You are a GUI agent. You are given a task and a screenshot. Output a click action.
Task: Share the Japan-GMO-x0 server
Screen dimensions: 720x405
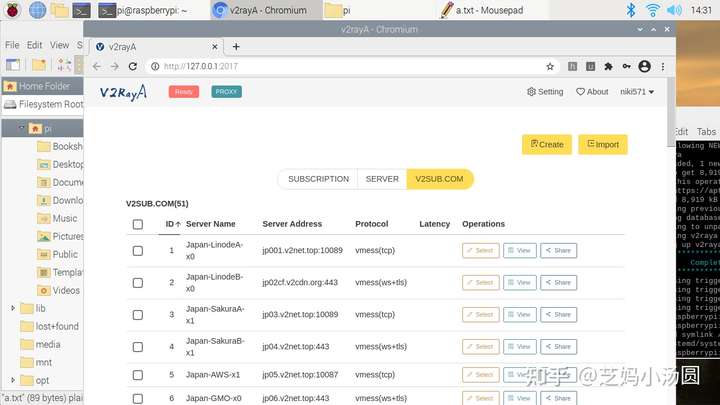point(558,399)
